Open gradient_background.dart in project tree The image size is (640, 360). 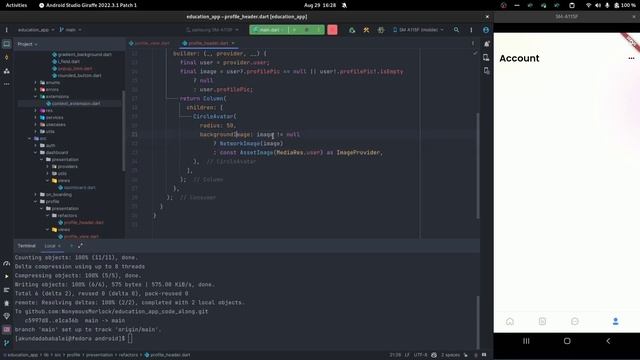82,54
